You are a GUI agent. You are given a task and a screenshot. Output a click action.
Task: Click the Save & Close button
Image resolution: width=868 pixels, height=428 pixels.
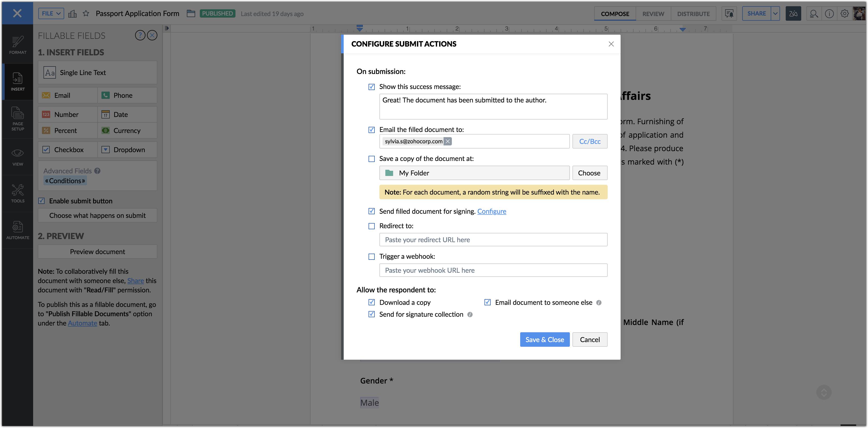coord(545,339)
